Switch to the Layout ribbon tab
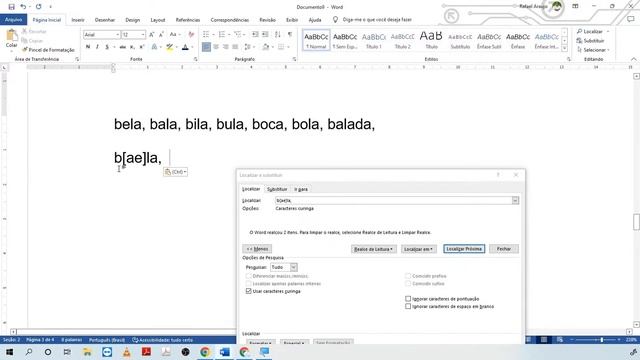 click(x=158, y=20)
